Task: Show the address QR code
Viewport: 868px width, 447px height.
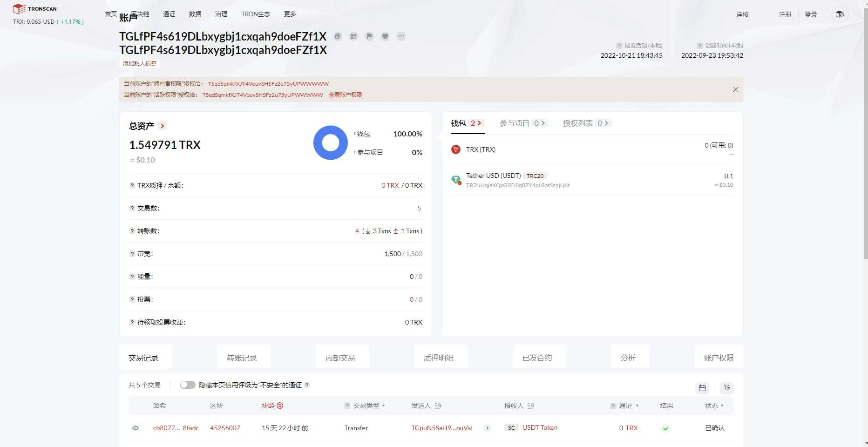Action: coord(353,36)
